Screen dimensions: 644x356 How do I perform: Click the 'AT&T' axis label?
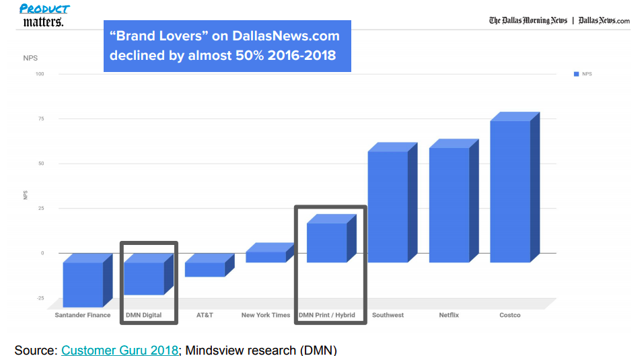tap(205, 315)
